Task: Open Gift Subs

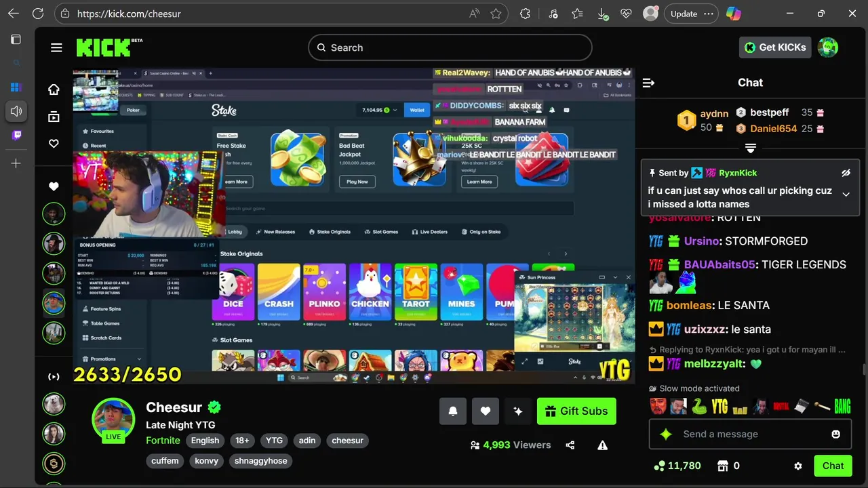Action: (576, 411)
